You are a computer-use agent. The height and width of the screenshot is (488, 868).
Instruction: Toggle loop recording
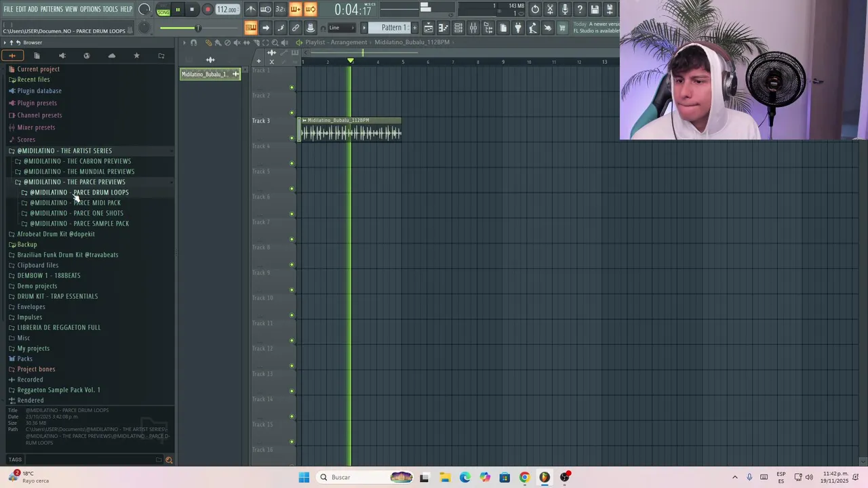311,9
